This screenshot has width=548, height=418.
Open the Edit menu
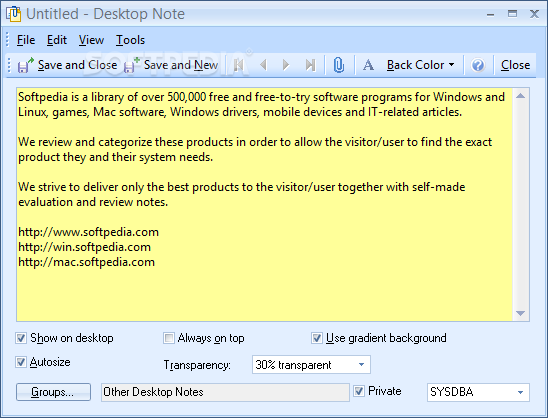(x=57, y=40)
